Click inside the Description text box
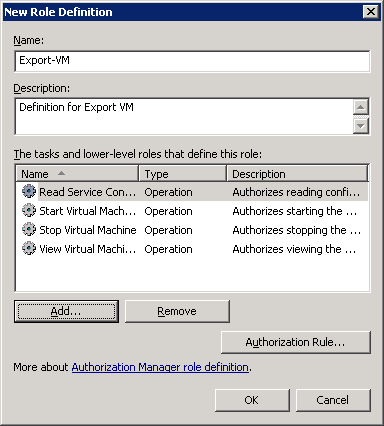Image resolution: width=384 pixels, height=426 pixels. [x=184, y=116]
